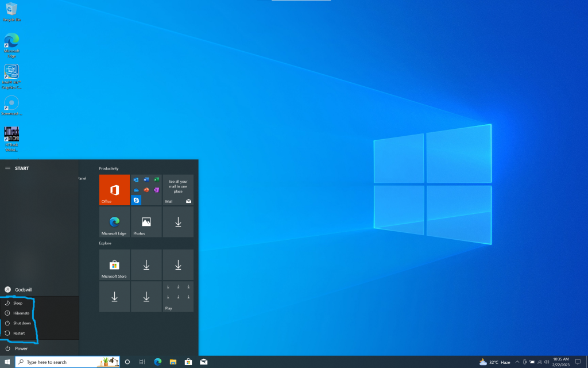The height and width of the screenshot is (368, 588).
Task: Open the Recycle Bin desktop icon
Action: 11,11
